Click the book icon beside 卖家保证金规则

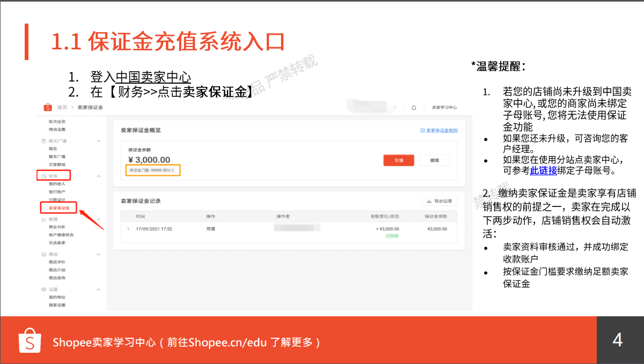422,130
